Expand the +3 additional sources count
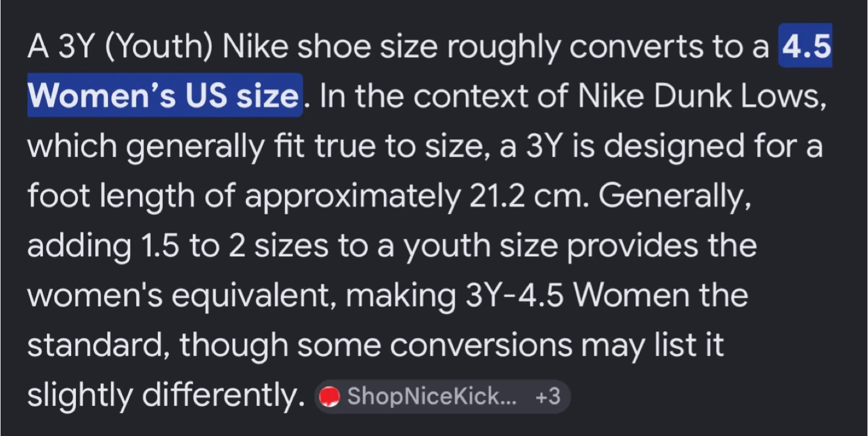 [547, 396]
